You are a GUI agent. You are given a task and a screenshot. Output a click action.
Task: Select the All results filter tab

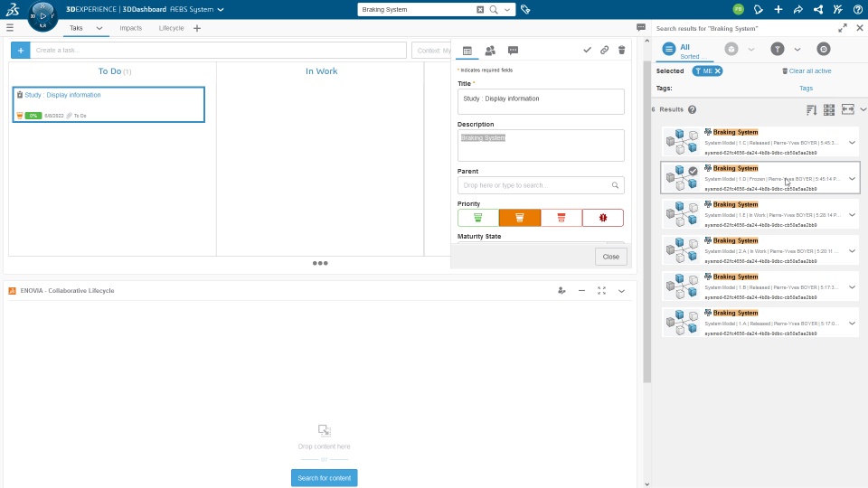[684, 50]
